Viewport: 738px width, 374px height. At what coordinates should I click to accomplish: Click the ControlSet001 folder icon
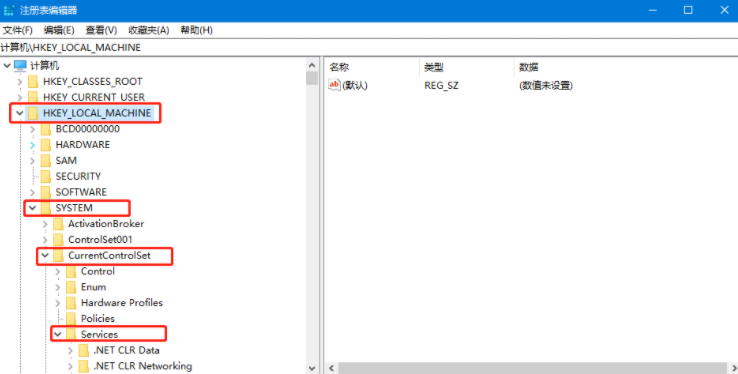tap(58, 239)
